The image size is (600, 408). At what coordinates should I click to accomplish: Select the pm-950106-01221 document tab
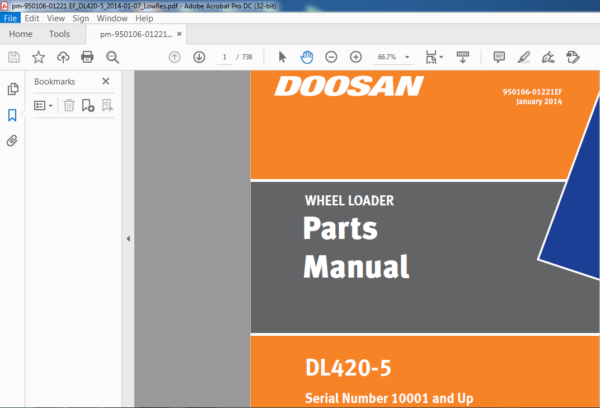(x=136, y=34)
